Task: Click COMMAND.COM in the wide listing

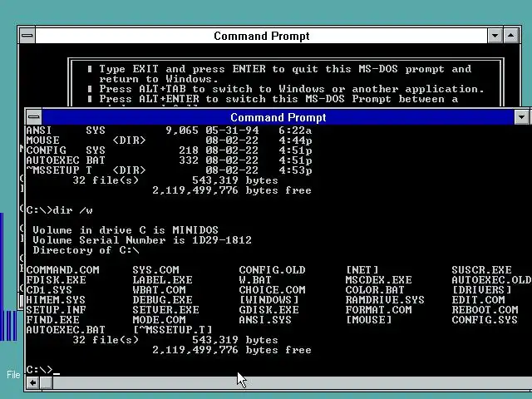Action: (x=63, y=270)
